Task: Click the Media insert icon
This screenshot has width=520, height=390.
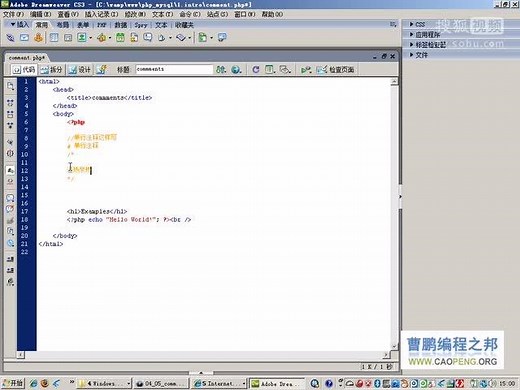Action: pos(101,38)
